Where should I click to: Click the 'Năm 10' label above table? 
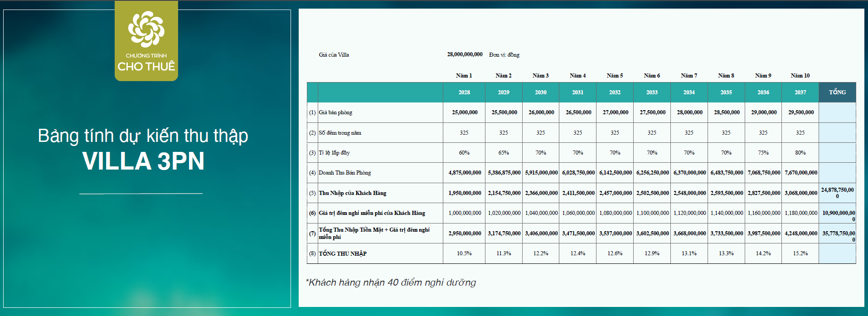coord(800,76)
